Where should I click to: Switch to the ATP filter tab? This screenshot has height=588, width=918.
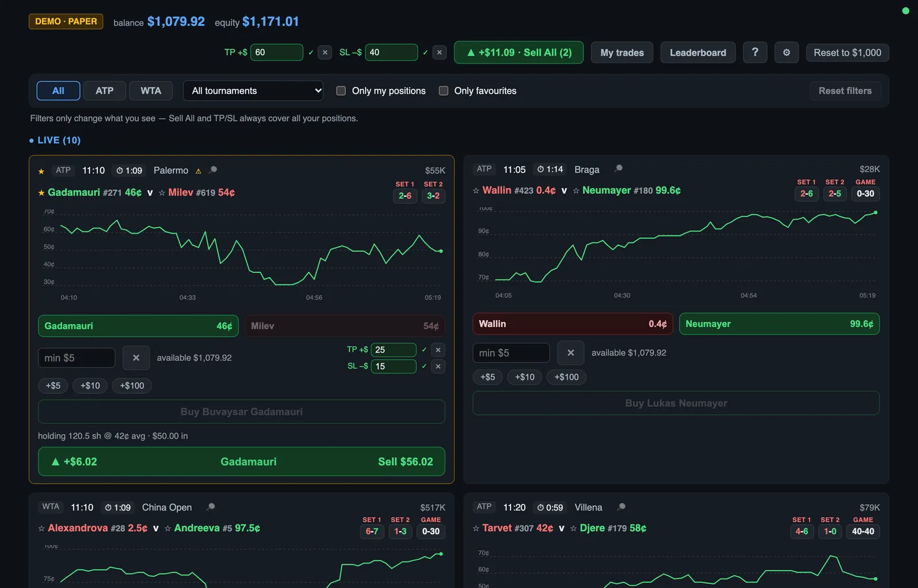pos(104,91)
